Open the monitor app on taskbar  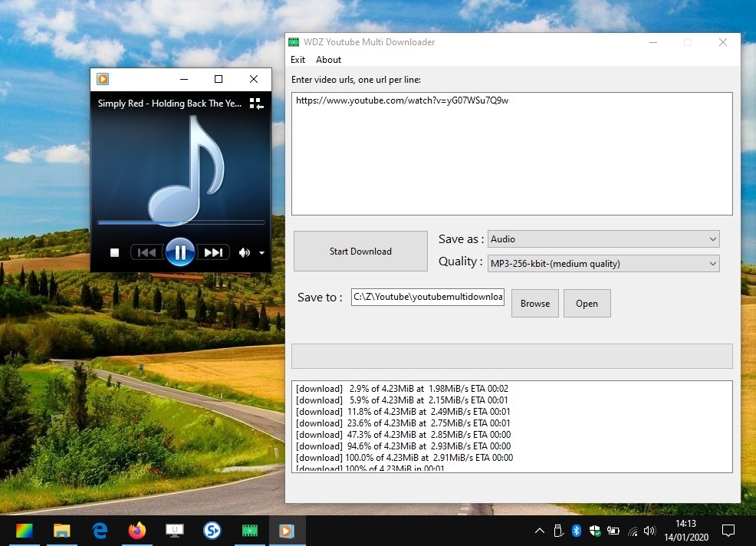tap(175, 531)
